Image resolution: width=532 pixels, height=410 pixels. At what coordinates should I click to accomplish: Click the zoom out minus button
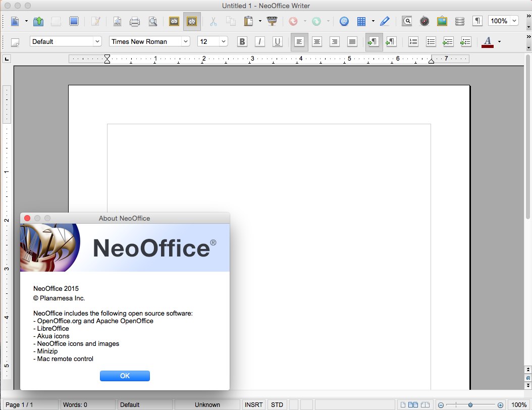[441, 405]
